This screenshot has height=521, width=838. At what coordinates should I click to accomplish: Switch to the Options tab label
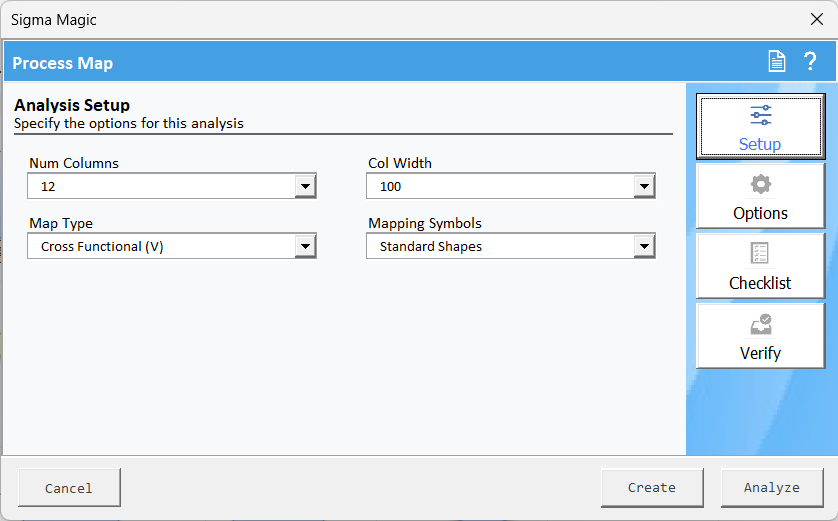pos(760,213)
